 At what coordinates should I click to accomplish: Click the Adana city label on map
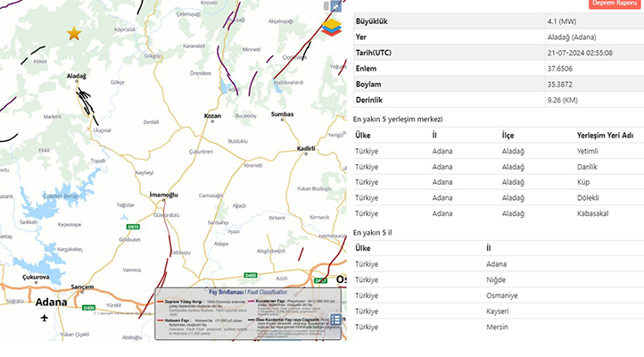(x=52, y=303)
